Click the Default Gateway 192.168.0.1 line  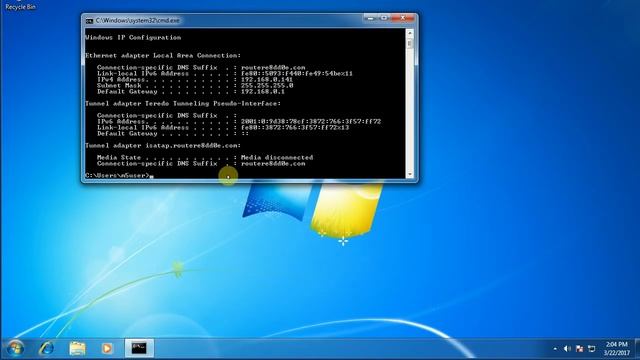click(x=191, y=92)
